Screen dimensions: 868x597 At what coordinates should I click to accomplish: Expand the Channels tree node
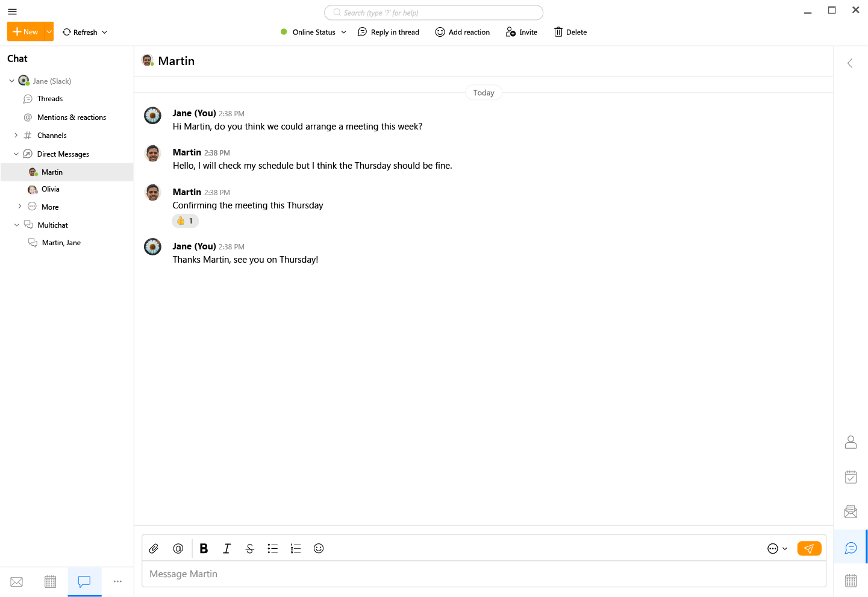tap(16, 136)
